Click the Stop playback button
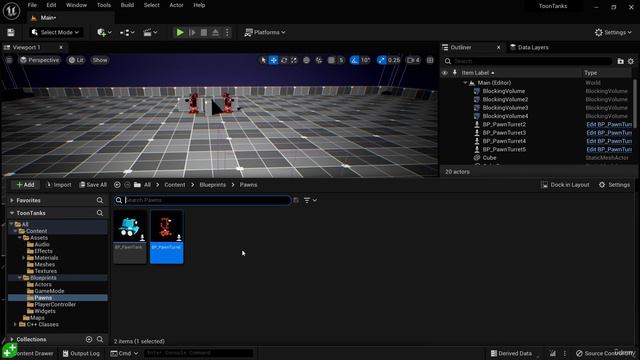The image size is (640, 360). tap(204, 32)
